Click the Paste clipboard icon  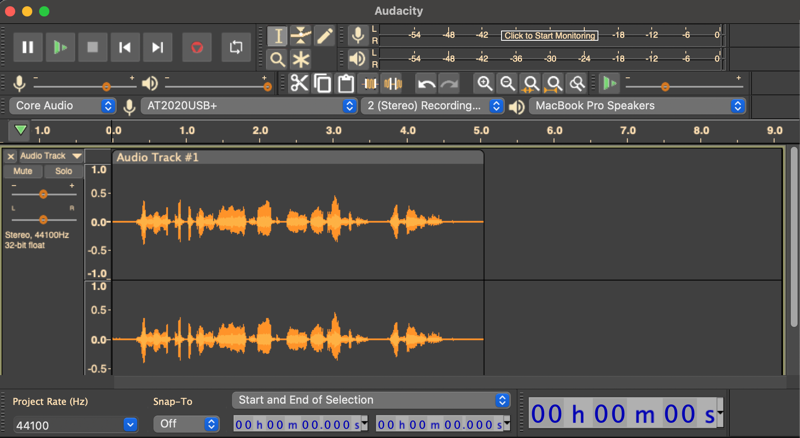[345, 83]
